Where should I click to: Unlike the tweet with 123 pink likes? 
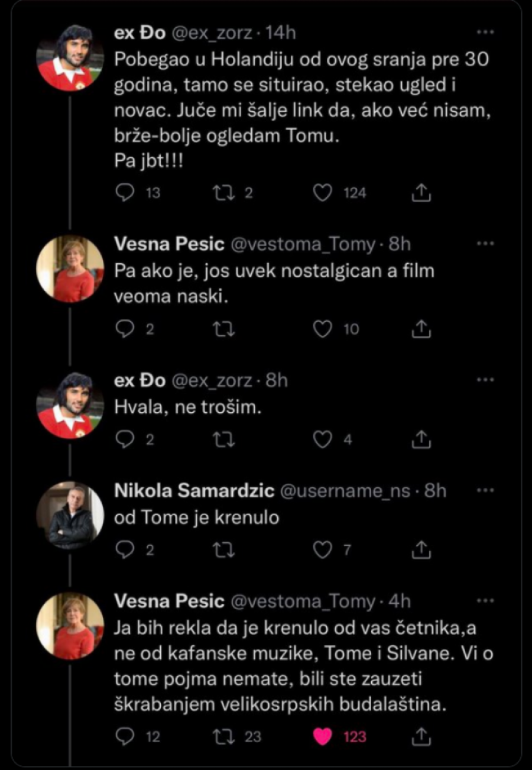click(x=322, y=736)
